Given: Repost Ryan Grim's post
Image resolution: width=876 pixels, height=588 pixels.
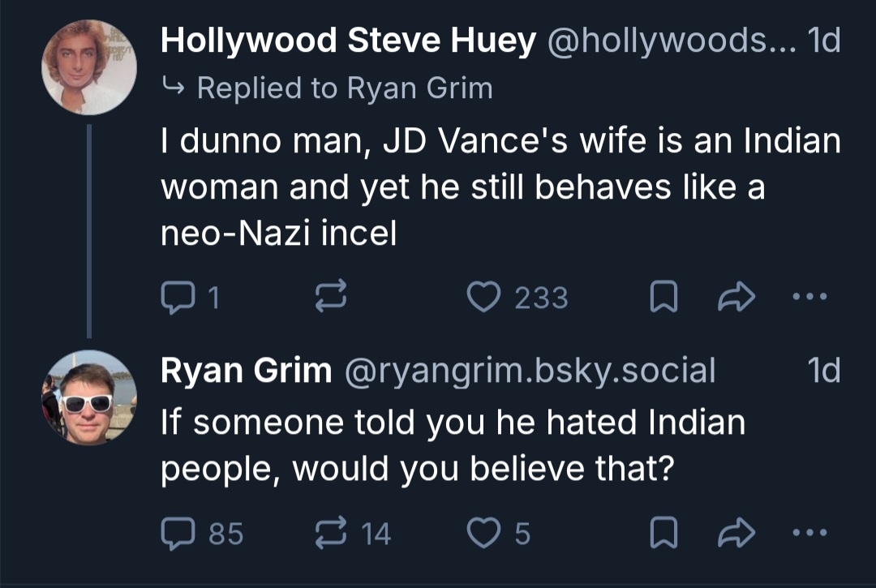Looking at the screenshot, I should 330,533.
